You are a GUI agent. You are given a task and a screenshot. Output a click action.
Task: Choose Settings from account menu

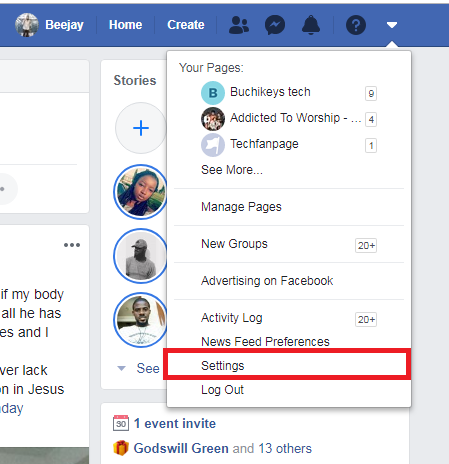point(287,364)
